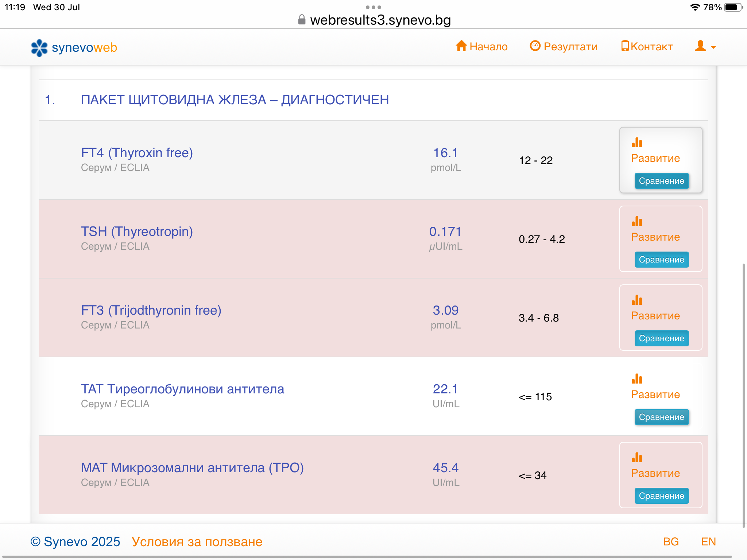The image size is (747, 560).
Task: Switch language to BG
Action: pos(671,542)
